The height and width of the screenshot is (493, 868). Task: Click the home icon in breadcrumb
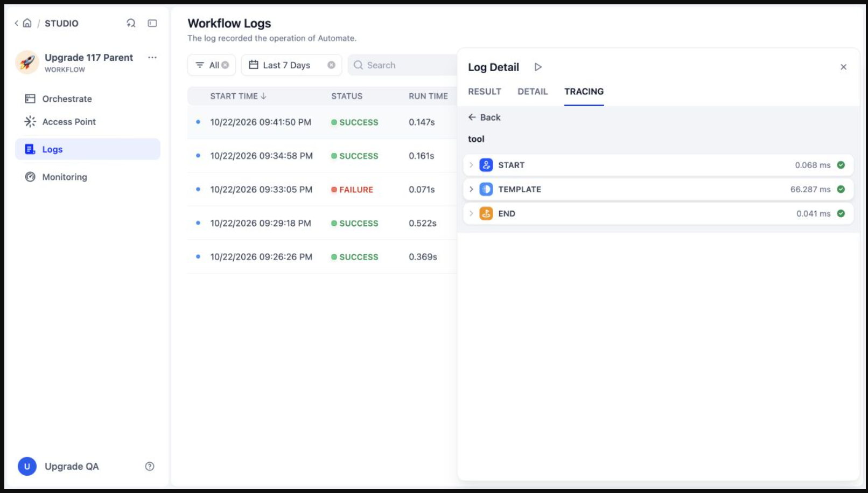[27, 23]
